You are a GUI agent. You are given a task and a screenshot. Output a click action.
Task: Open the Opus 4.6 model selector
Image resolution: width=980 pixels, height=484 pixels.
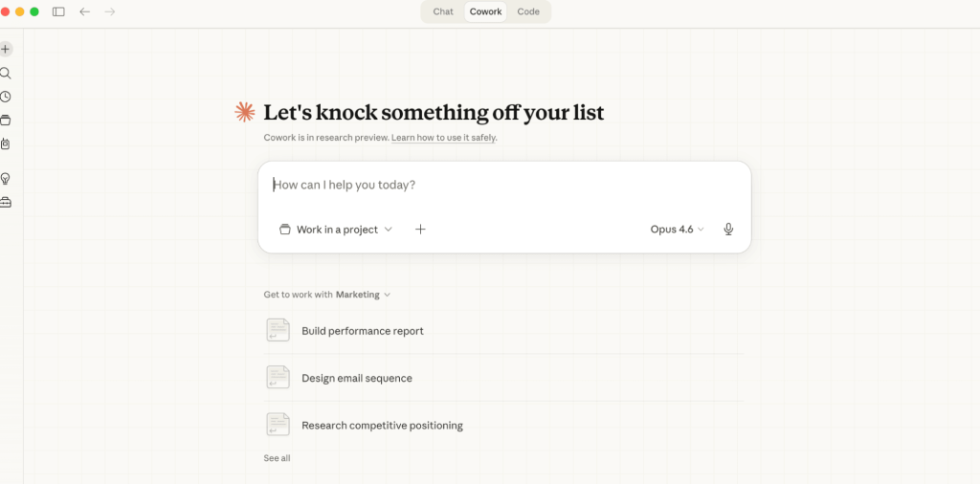tap(678, 230)
